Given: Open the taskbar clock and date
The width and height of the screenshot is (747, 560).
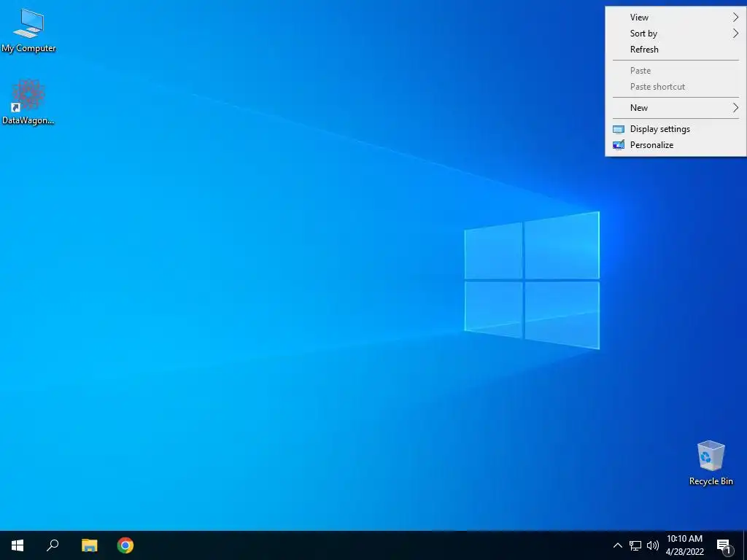Looking at the screenshot, I should tap(684, 545).
